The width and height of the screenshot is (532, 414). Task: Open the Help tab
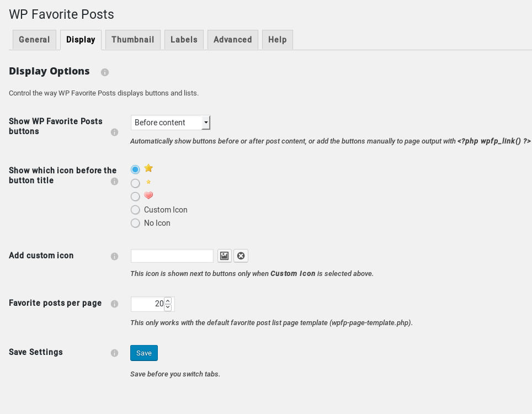tap(278, 40)
